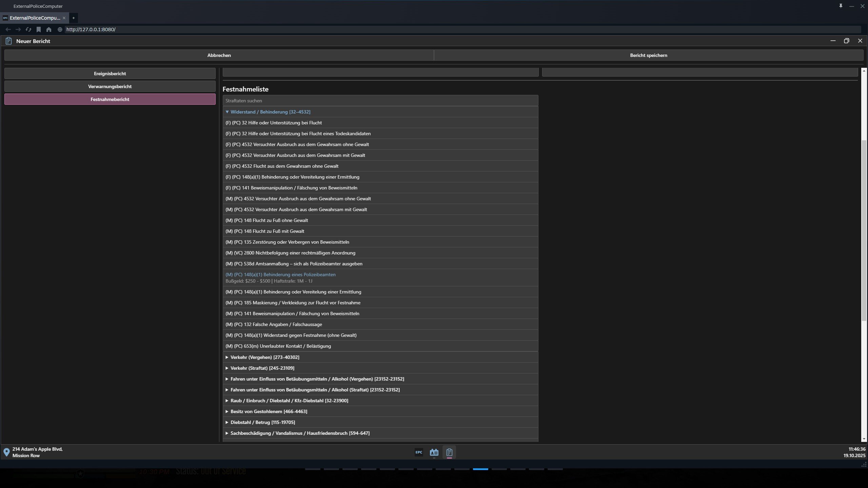Expand the Raub / Einbruch / Diebstahl category
Screen dimensions: 868x488
289,401
